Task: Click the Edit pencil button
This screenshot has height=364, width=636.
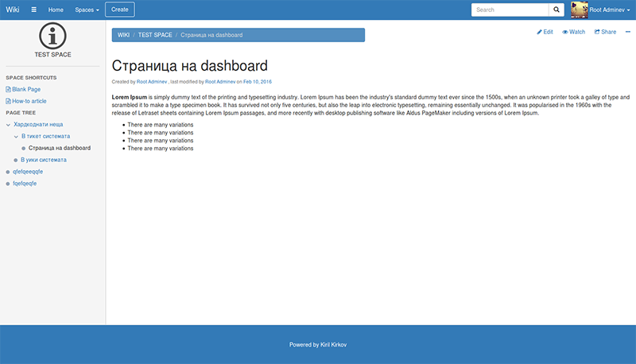Action: click(x=545, y=32)
